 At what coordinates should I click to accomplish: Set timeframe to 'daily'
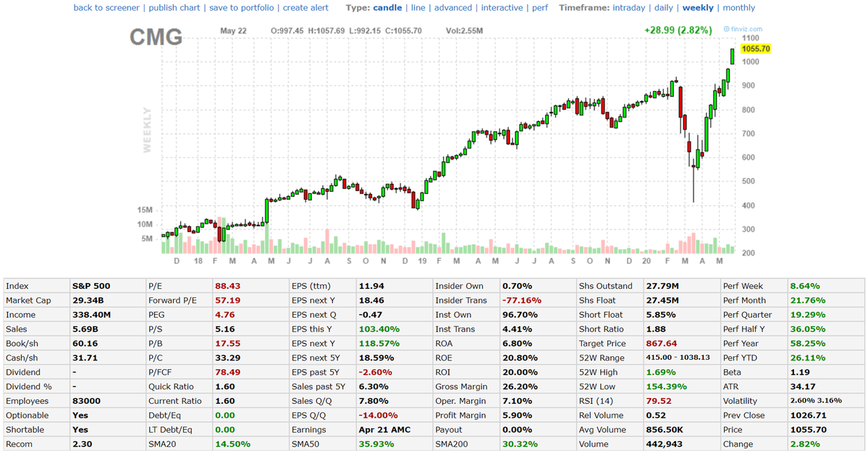pos(664,8)
